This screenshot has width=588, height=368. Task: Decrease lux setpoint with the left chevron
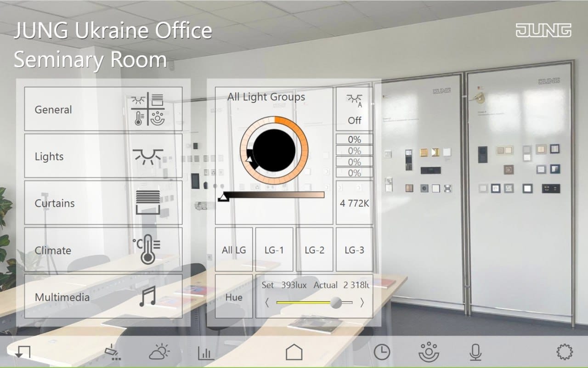pos(267,302)
